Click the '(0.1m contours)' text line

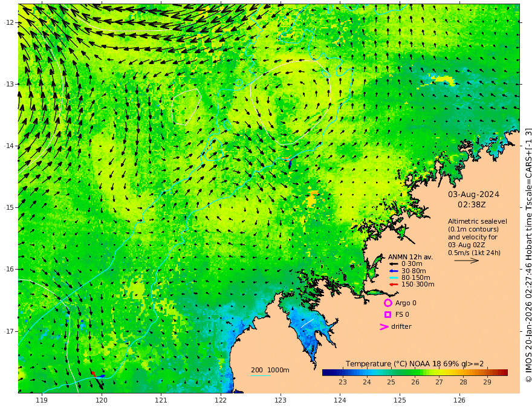[473, 229]
